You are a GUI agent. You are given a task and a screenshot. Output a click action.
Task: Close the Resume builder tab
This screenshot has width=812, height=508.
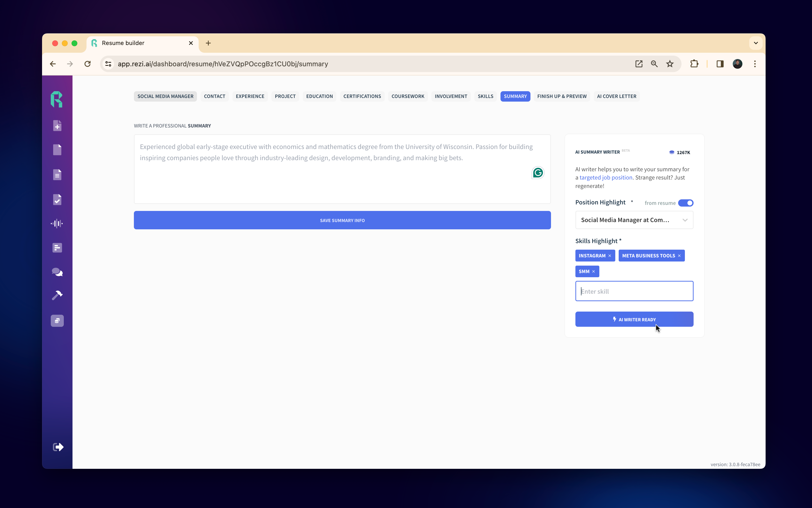pyautogui.click(x=191, y=43)
